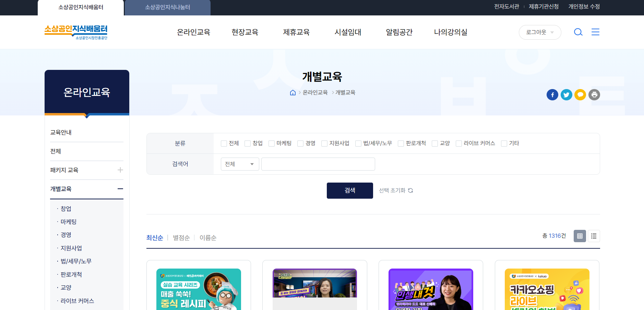Viewport: 644px width, 310px height.
Task: Switch to list view of courses
Action: (x=594, y=236)
